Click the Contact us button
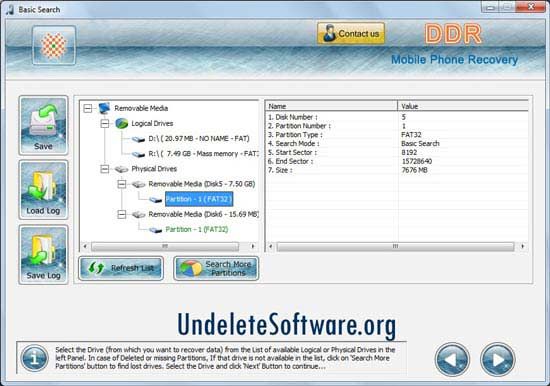This screenshot has width=550, height=386. [x=351, y=34]
